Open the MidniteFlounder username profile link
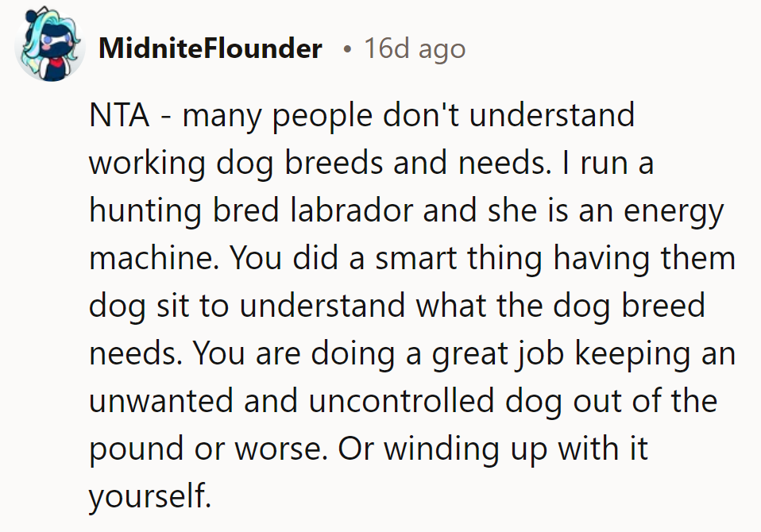This screenshot has height=532, width=761. (x=210, y=49)
